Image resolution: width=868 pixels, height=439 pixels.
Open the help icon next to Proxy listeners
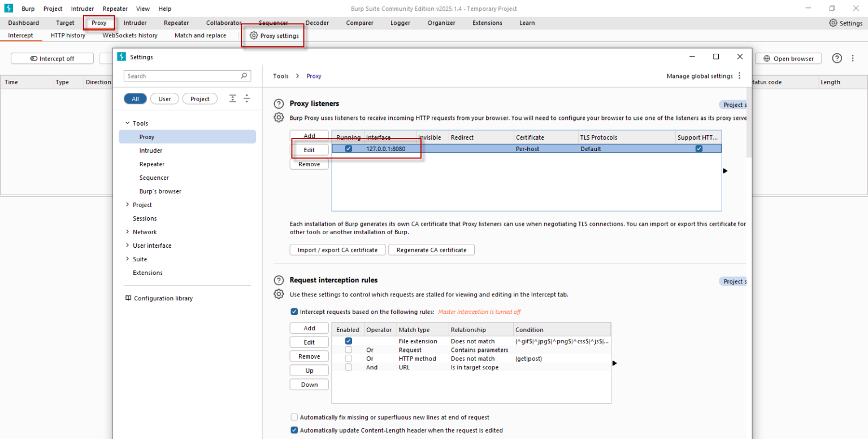coord(279,104)
